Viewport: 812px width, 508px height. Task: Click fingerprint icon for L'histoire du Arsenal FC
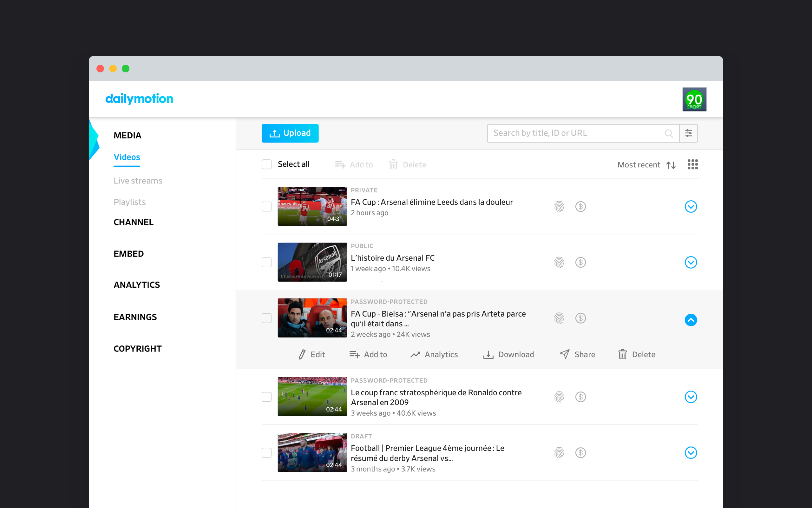[559, 262]
